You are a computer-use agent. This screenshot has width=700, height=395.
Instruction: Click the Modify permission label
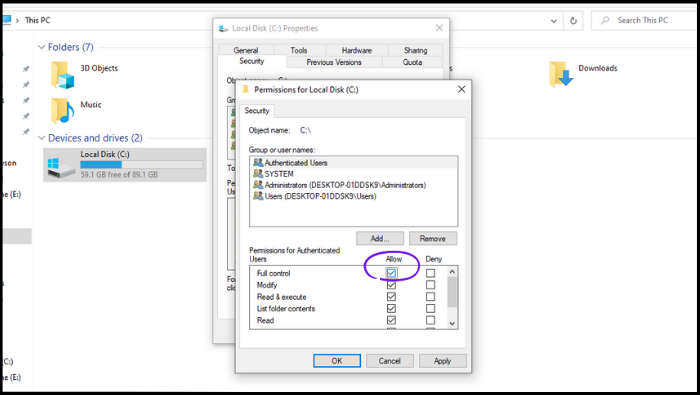pos(267,285)
